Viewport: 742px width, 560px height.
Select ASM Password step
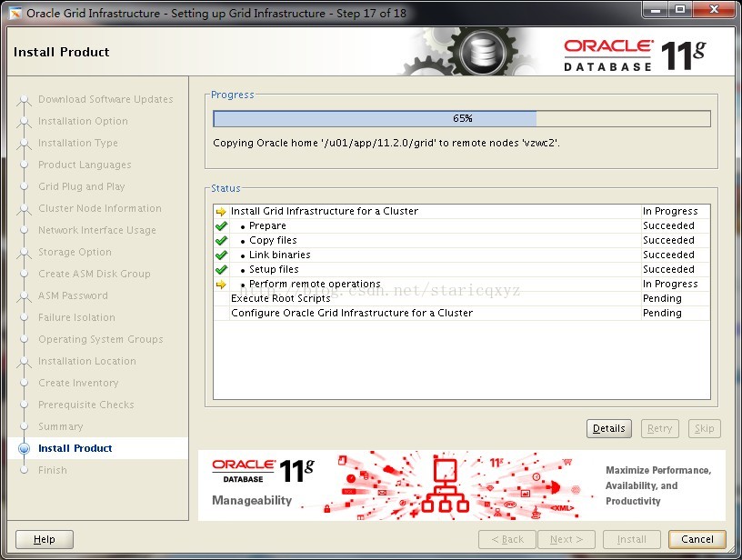pyautogui.click(x=73, y=295)
